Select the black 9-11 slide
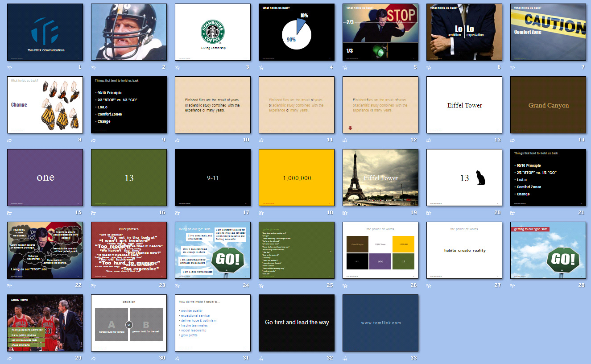This screenshot has height=364, width=591. [213, 178]
